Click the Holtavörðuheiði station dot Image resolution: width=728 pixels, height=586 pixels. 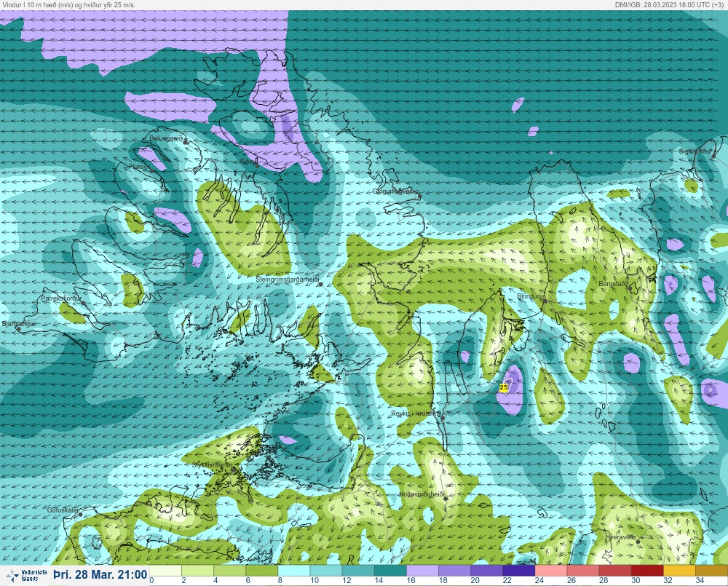point(446,498)
